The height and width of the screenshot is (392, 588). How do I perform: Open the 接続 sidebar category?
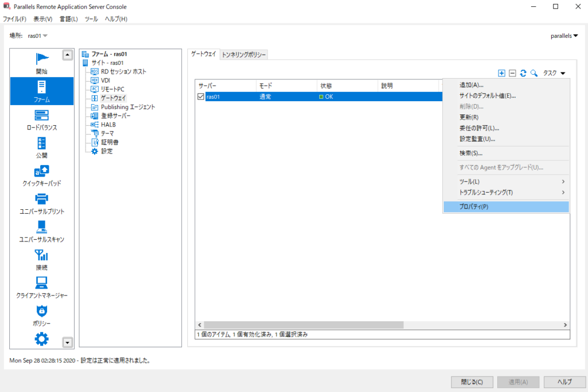point(41,259)
